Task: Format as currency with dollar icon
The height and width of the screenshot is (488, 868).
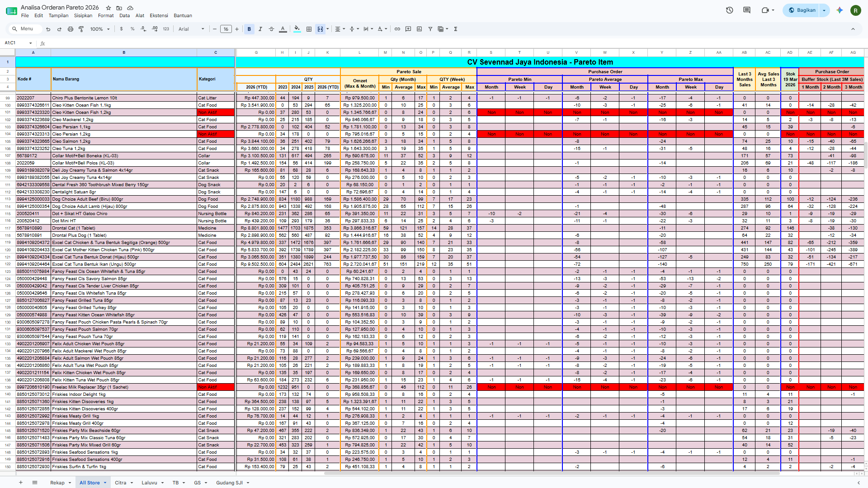Action: [121, 29]
